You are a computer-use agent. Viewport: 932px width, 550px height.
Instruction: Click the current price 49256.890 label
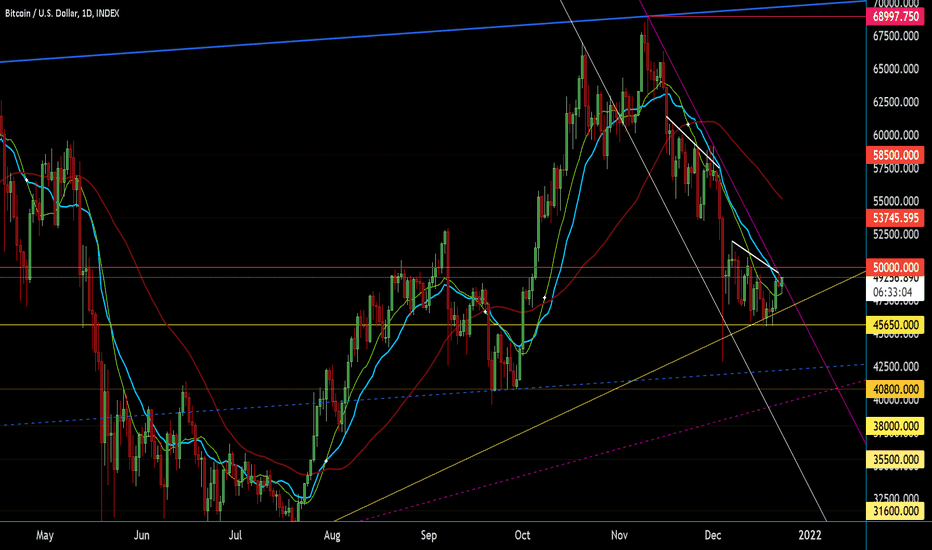(x=896, y=278)
